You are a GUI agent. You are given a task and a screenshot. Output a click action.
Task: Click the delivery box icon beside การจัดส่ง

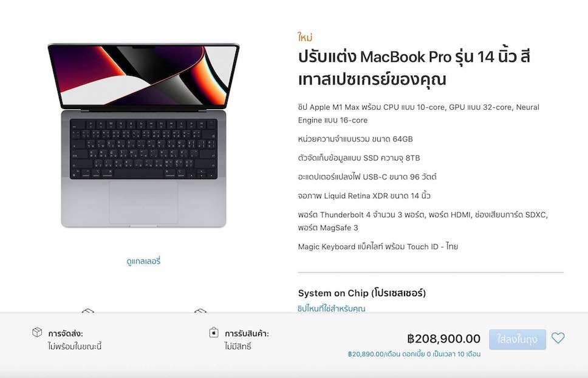37,332
